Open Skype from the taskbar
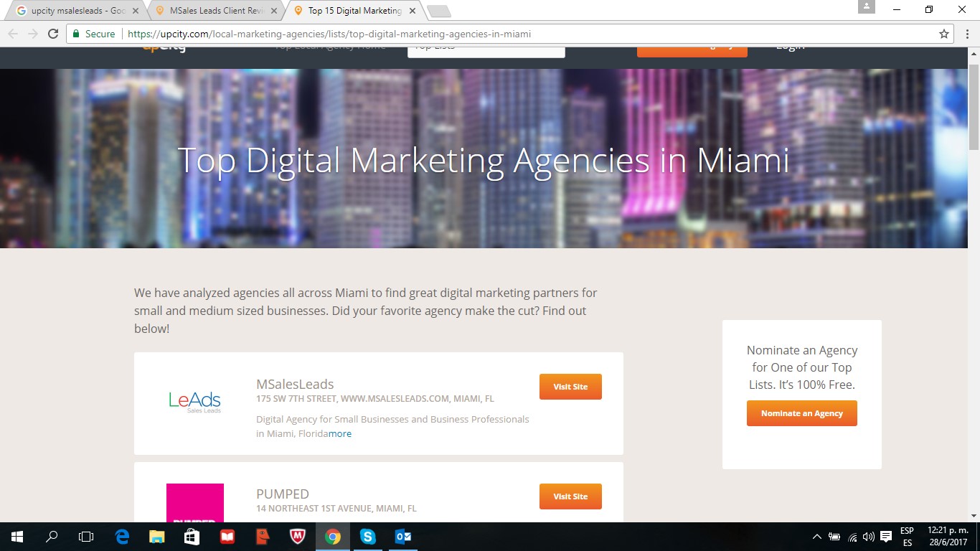Image resolution: width=980 pixels, height=551 pixels. point(368,537)
